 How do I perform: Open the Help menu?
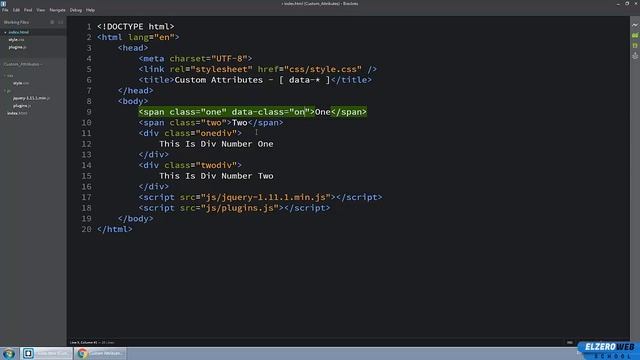(90, 10)
